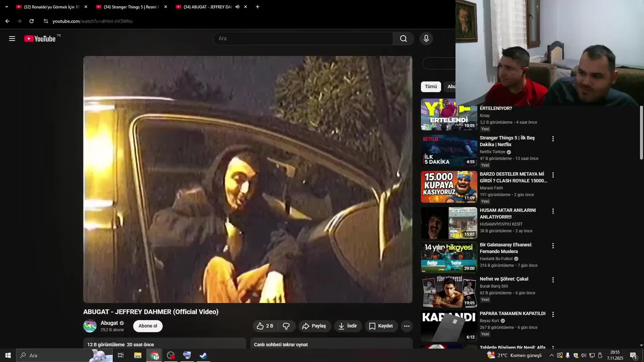Click into the Ara search field
The image size is (644, 362).
(x=303, y=39)
